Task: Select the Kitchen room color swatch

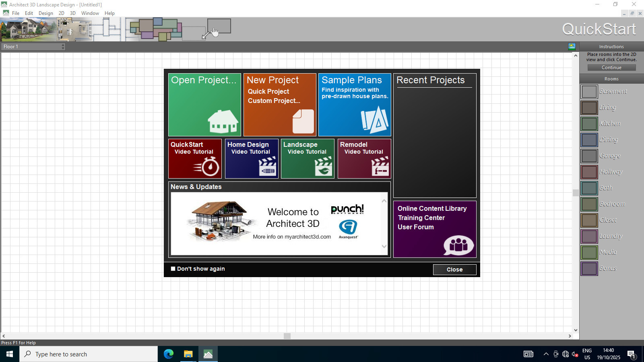Action: click(589, 124)
